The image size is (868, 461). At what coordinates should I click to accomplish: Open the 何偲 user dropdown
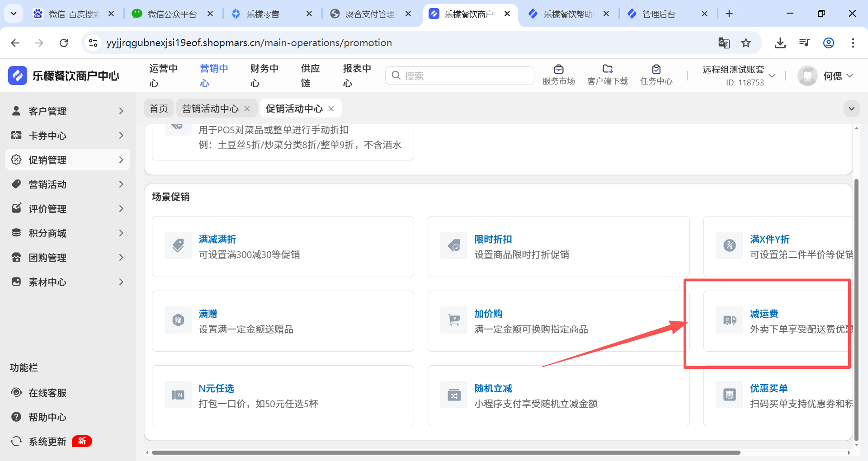click(x=849, y=75)
